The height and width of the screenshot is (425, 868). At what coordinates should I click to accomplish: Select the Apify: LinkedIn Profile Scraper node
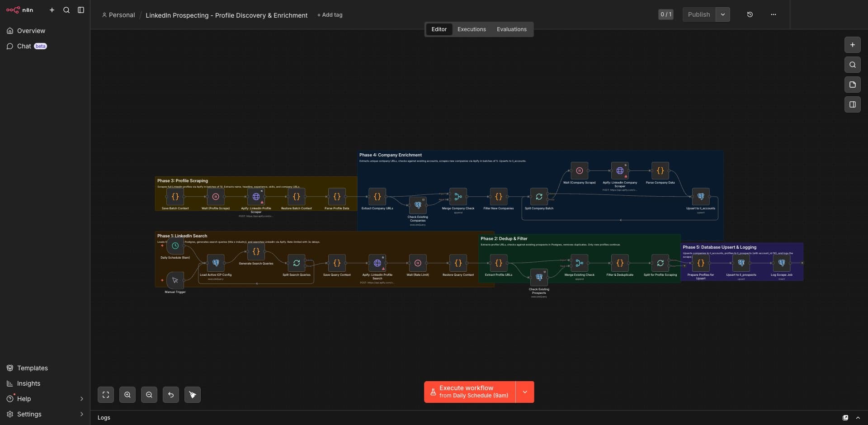coord(256,197)
